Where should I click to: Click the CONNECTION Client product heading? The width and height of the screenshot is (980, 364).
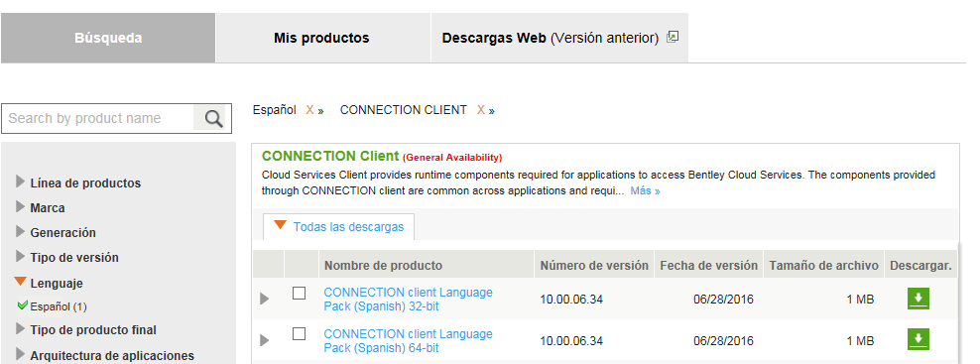(330, 156)
